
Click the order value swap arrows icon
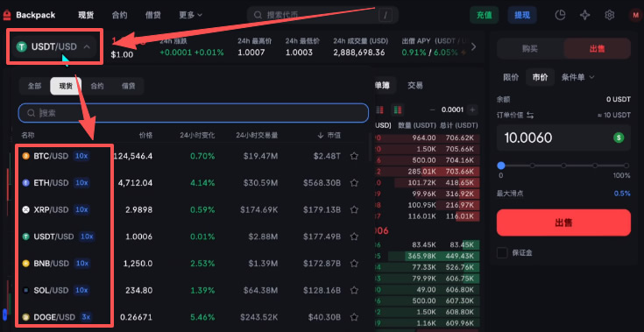pyautogui.click(x=530, y=116)
